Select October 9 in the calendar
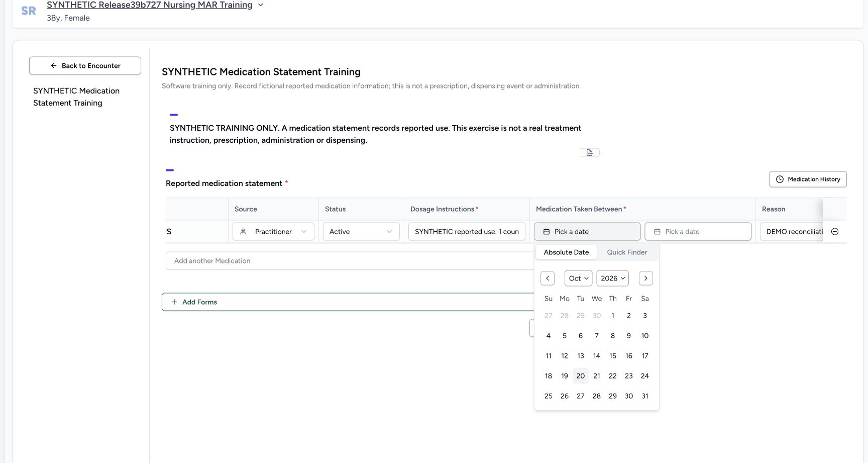 tap(629, 336)
